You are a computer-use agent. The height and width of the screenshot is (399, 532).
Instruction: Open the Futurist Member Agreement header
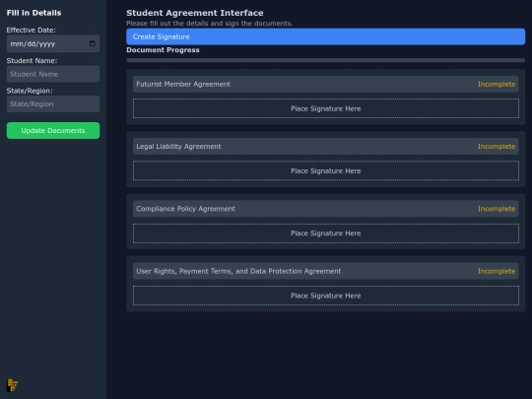325,84
